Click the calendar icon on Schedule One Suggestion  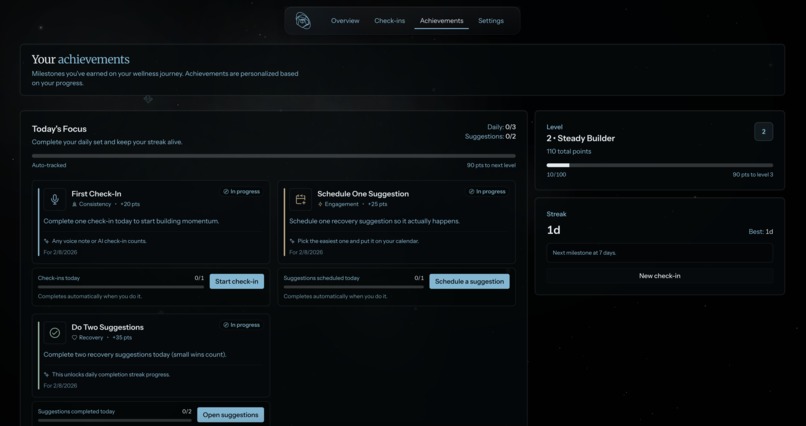[300, 199]
